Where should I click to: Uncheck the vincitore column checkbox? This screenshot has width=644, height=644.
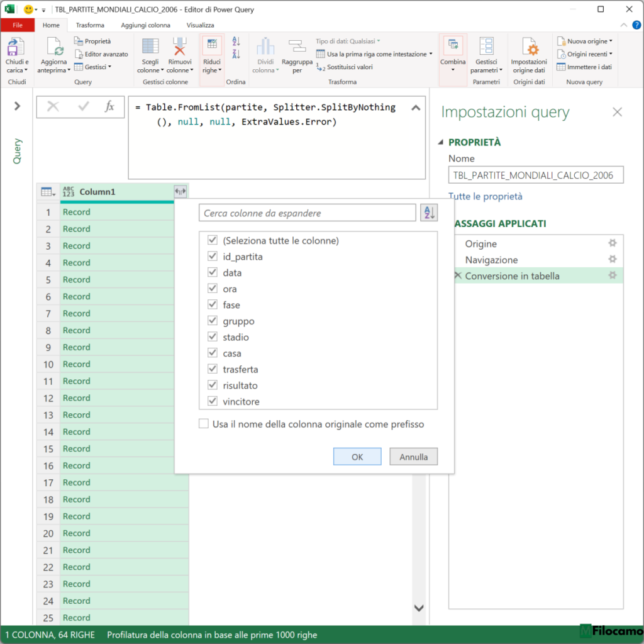(x=213, y=401)
